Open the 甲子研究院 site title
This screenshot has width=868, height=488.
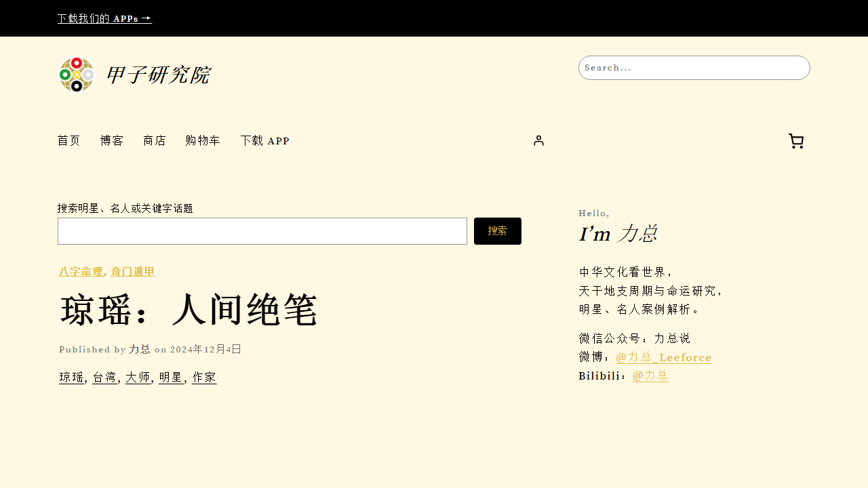pos(157,75)
